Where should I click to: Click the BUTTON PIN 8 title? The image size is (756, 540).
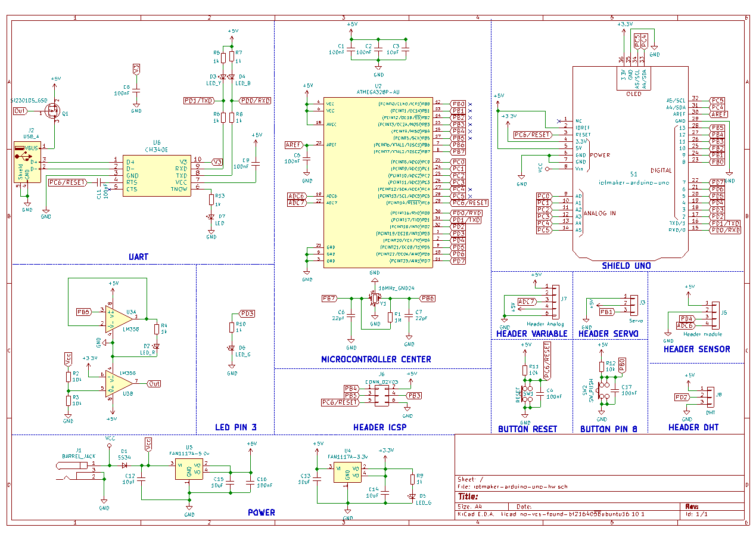pos(608,429)
